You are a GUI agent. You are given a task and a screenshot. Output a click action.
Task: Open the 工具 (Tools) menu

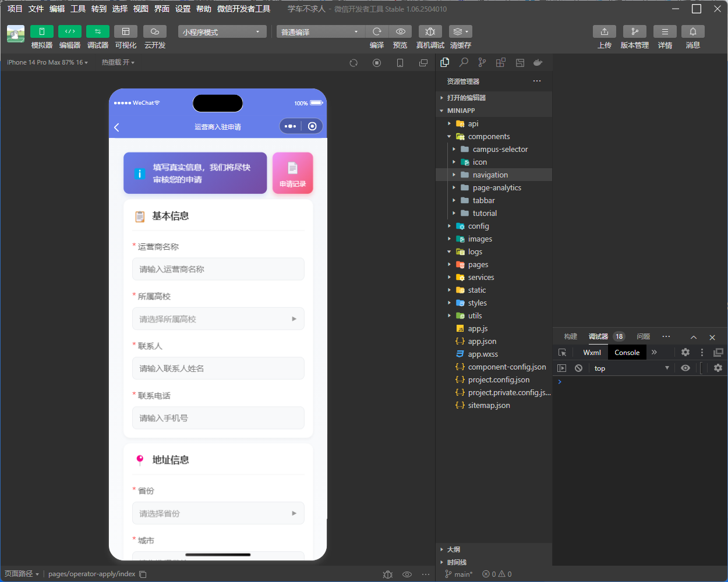pos(77,9)
